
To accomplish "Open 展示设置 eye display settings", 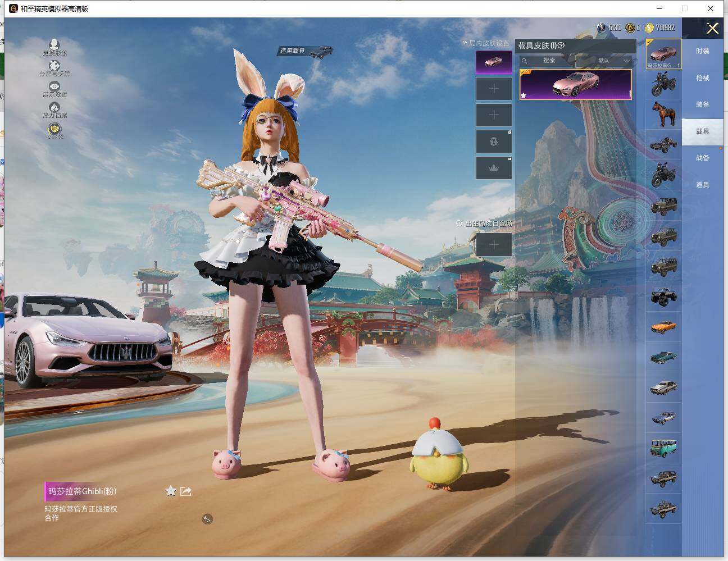I will click(54, 86).
